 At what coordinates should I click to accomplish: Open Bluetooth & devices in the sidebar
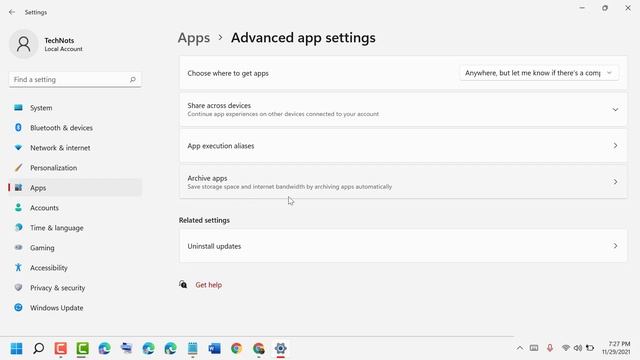75,128
